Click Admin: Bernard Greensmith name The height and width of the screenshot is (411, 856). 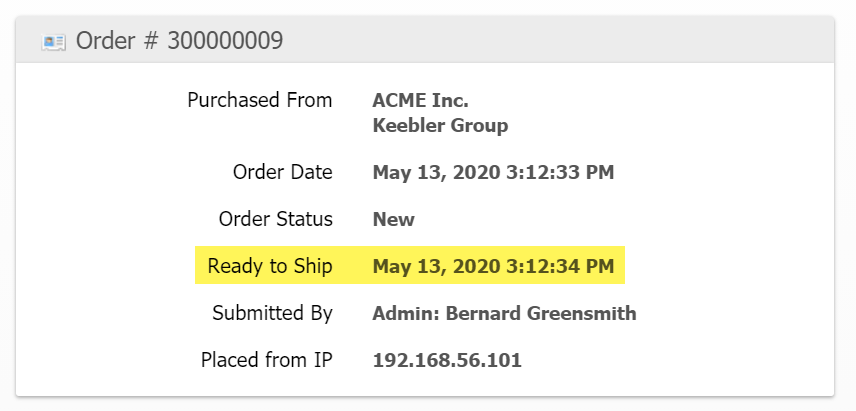click(x=504, y=313)
